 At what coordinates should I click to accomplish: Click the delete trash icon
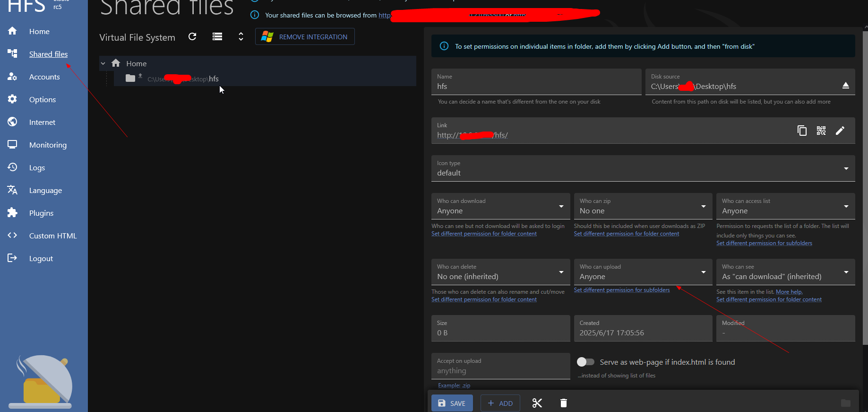564,403
